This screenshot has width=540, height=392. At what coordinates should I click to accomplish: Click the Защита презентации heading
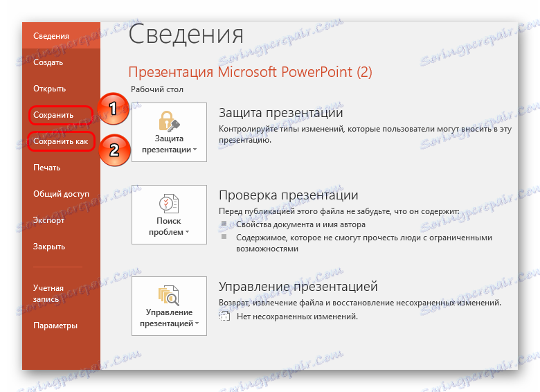click(x=281, y=113)
